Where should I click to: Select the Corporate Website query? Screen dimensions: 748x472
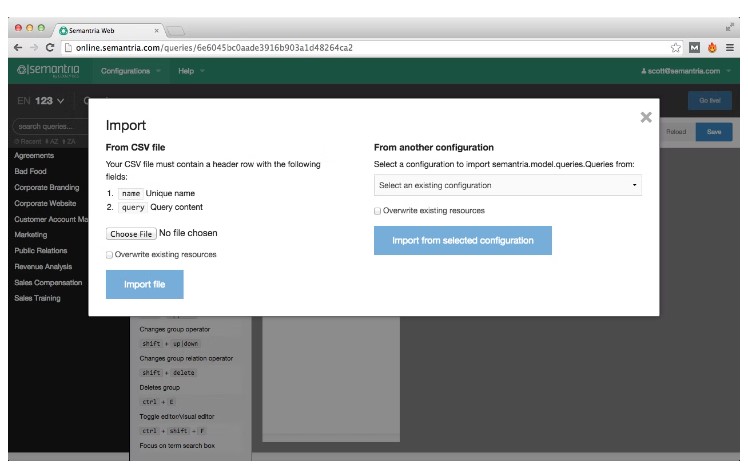pos(45,203)
